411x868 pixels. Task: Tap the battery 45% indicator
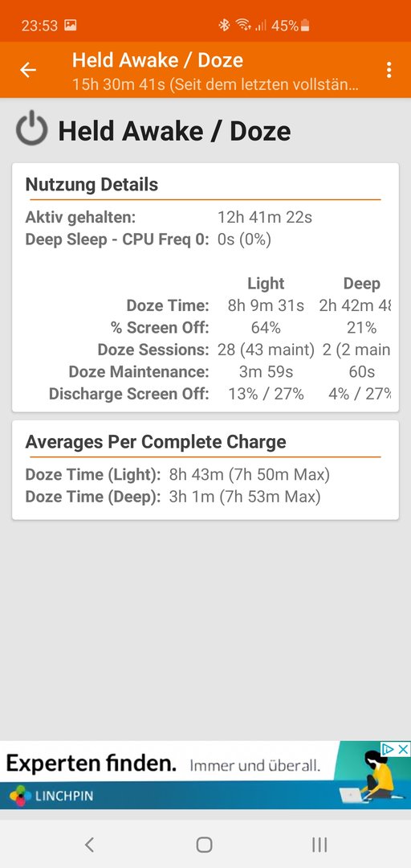[291, 26]
